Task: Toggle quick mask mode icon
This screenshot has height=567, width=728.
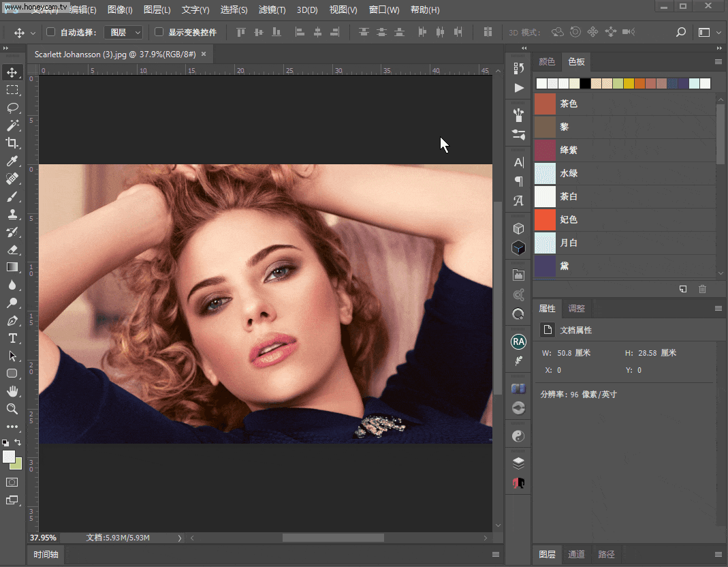Action: coord(12,482)
